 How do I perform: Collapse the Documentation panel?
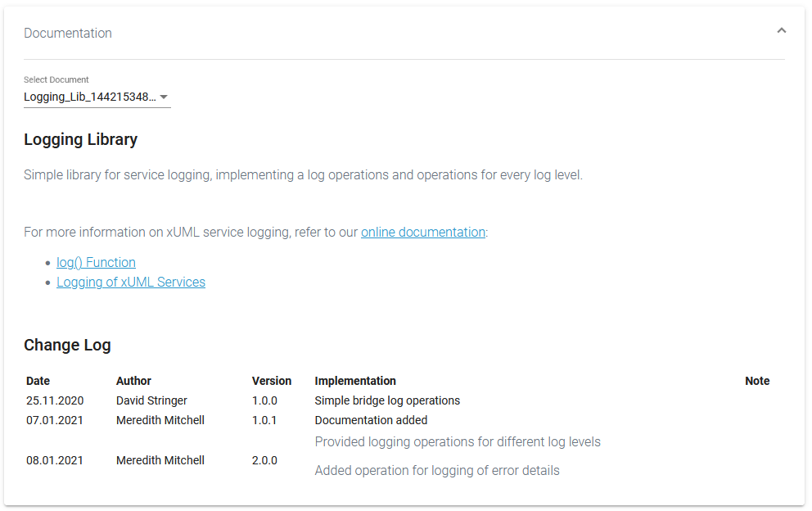[782, 29]
